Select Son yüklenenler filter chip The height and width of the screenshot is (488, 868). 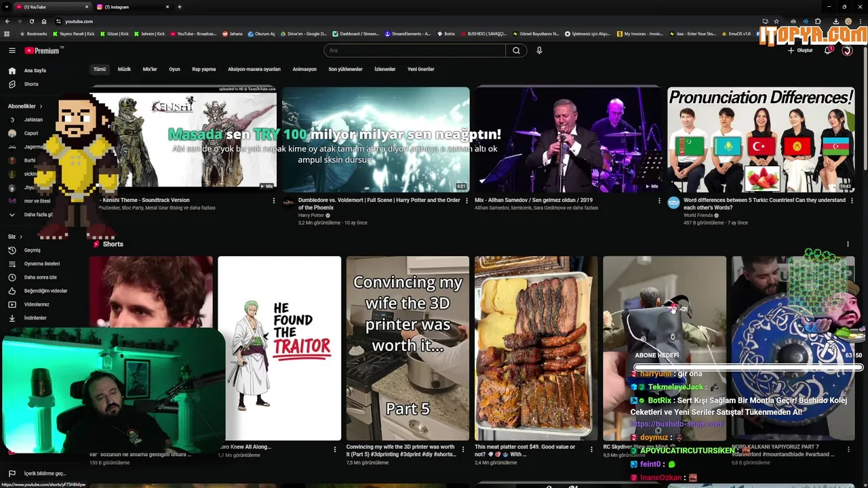(x=345, y=69)
